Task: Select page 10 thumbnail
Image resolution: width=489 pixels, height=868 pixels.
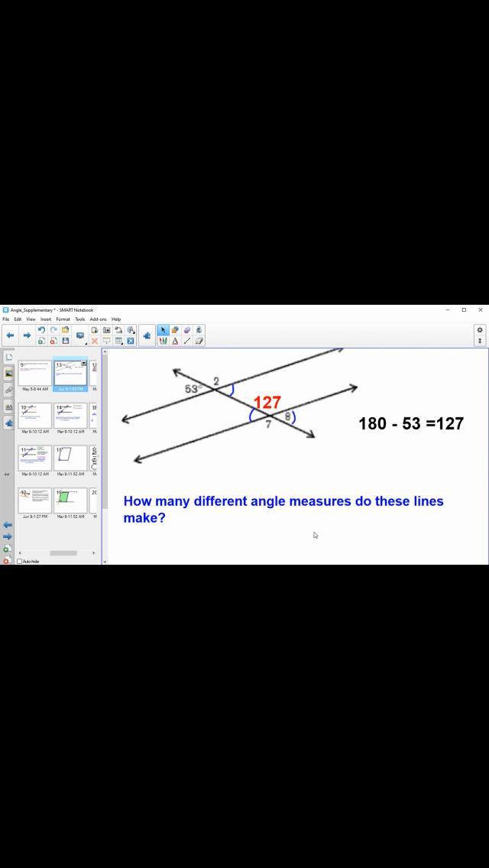Action: tap(34, 416)
